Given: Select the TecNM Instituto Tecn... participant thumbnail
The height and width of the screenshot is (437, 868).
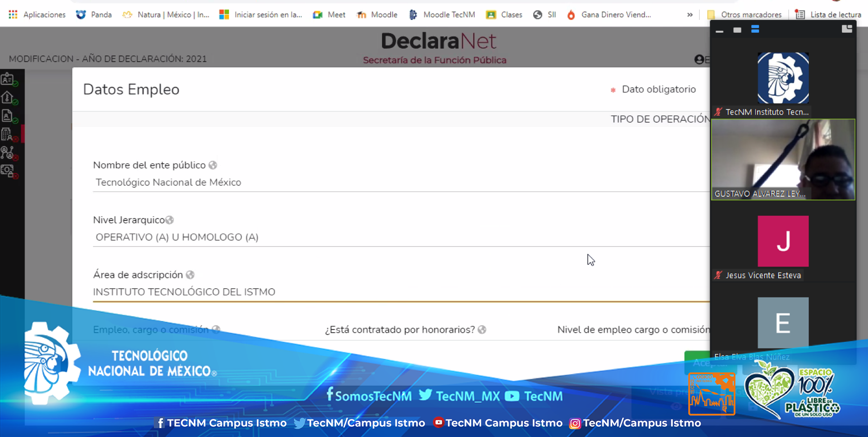Looking at the screenshot, I should (x=783, y=78).
